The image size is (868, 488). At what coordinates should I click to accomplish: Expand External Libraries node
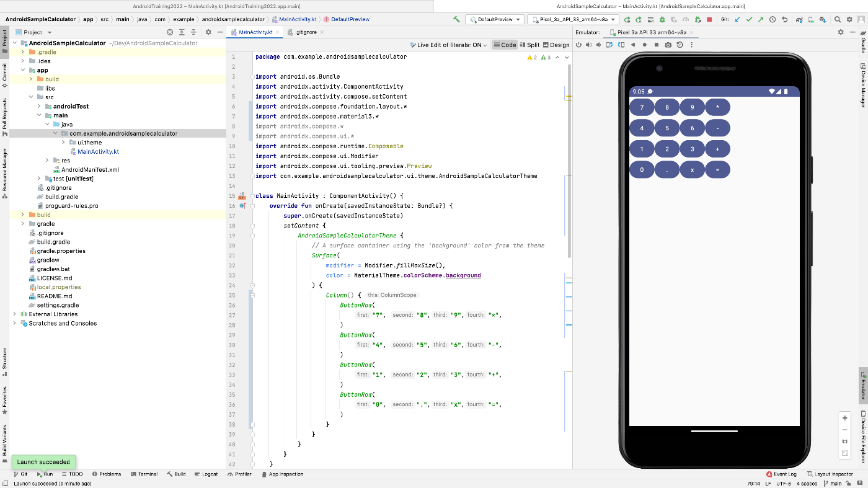(15, 314)
